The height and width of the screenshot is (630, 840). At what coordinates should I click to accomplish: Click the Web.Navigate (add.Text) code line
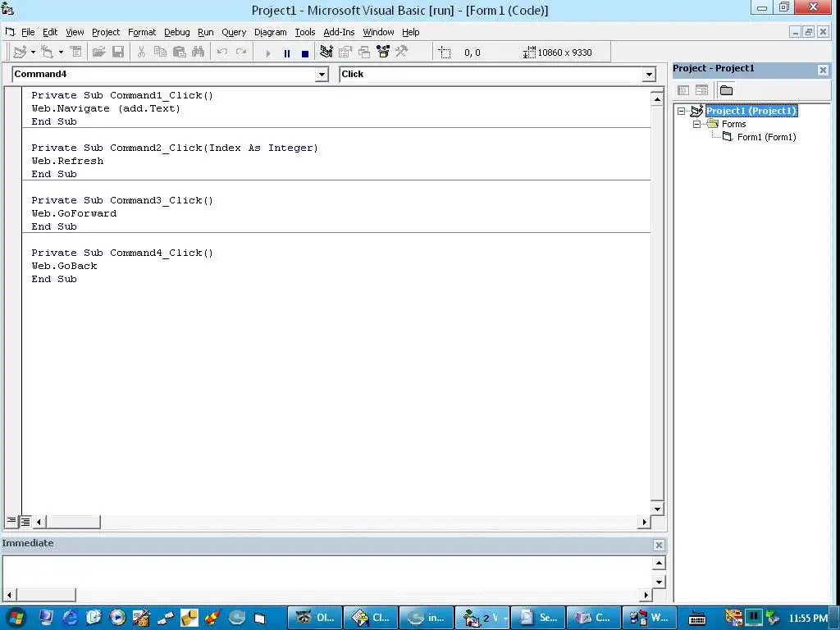pyautogui.click(x=106, y=108)
